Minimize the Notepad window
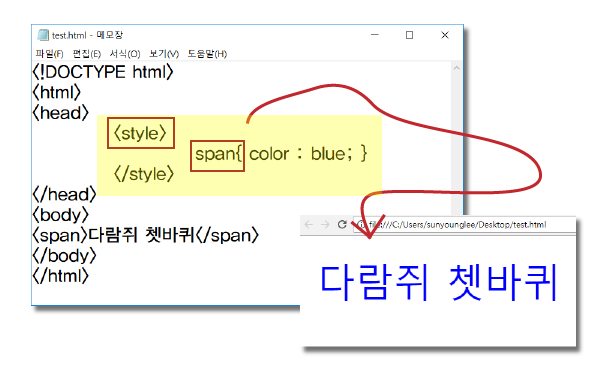This screenshot has height=373, width=600. (x=375, y=35)
